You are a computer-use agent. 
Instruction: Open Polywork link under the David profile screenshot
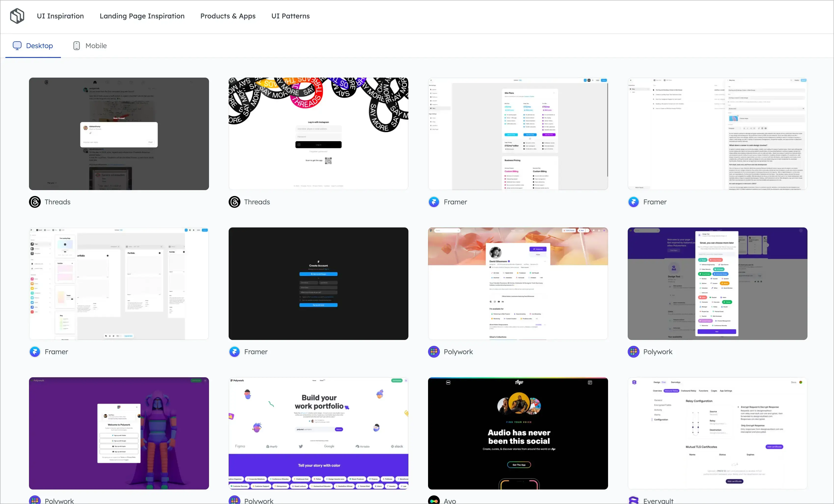click(x=458, y=352)
